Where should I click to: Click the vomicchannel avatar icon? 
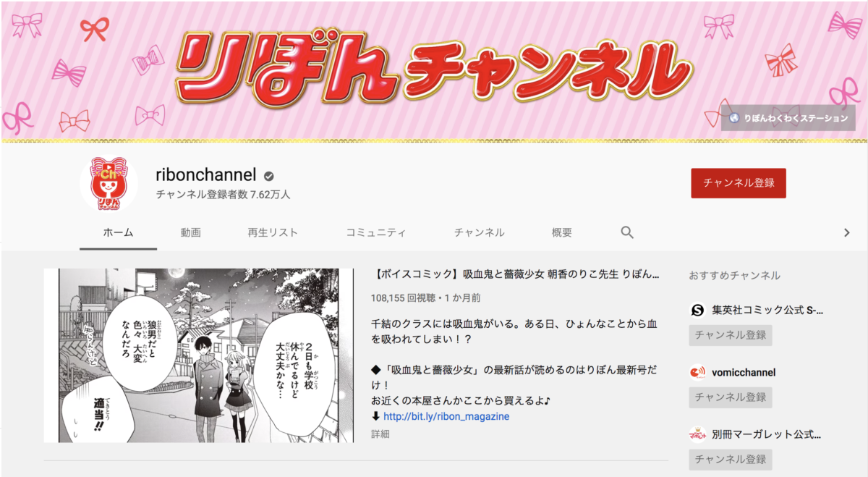click(697, 372)
